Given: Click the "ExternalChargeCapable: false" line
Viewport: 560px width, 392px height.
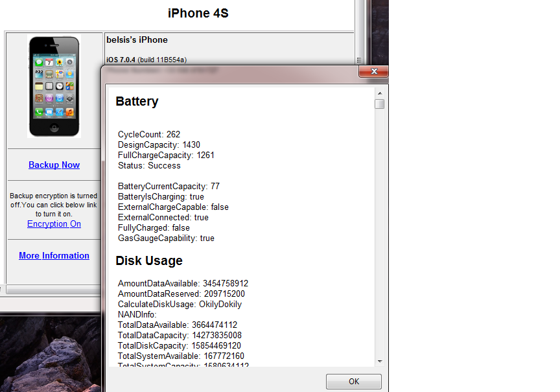Looking at the screenshot, I should click(173, 207).
